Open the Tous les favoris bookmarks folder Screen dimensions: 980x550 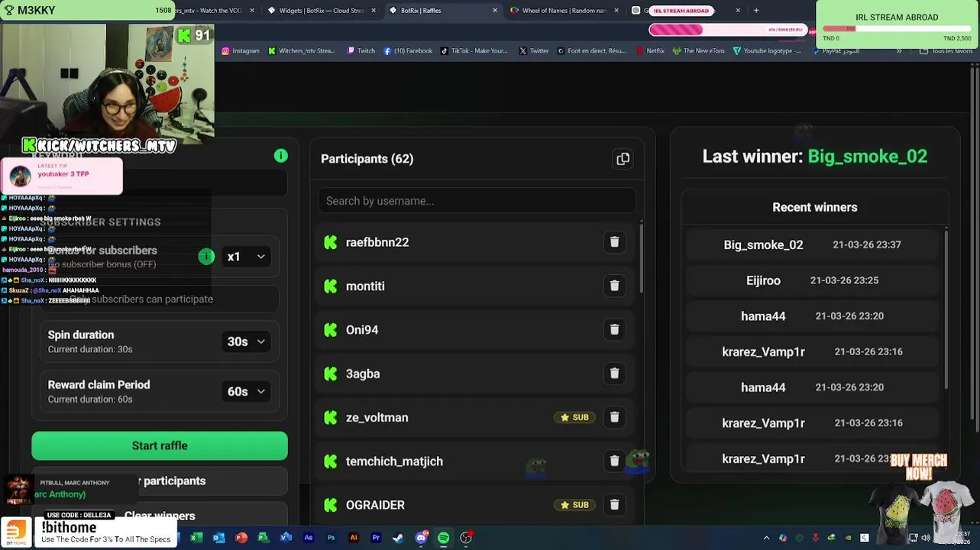946,51
